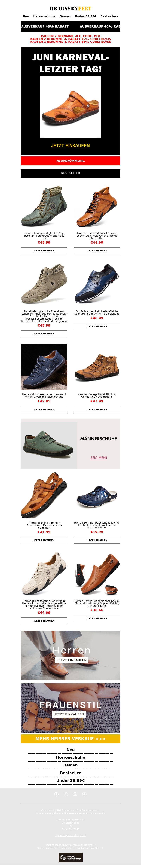Click Add us to your address book
Screen dimensions: 141x868
[70, 835]
